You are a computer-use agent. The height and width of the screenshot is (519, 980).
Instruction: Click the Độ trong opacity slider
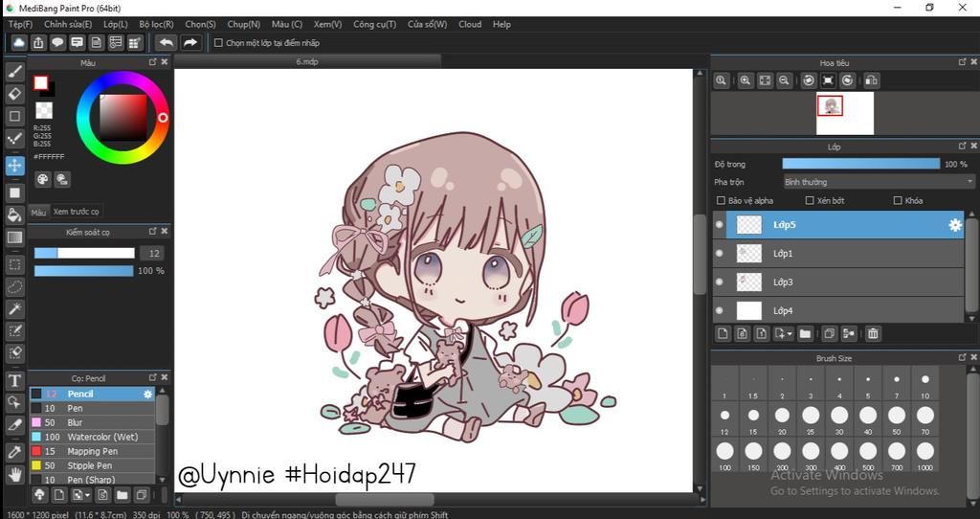[x=860, y=164]
